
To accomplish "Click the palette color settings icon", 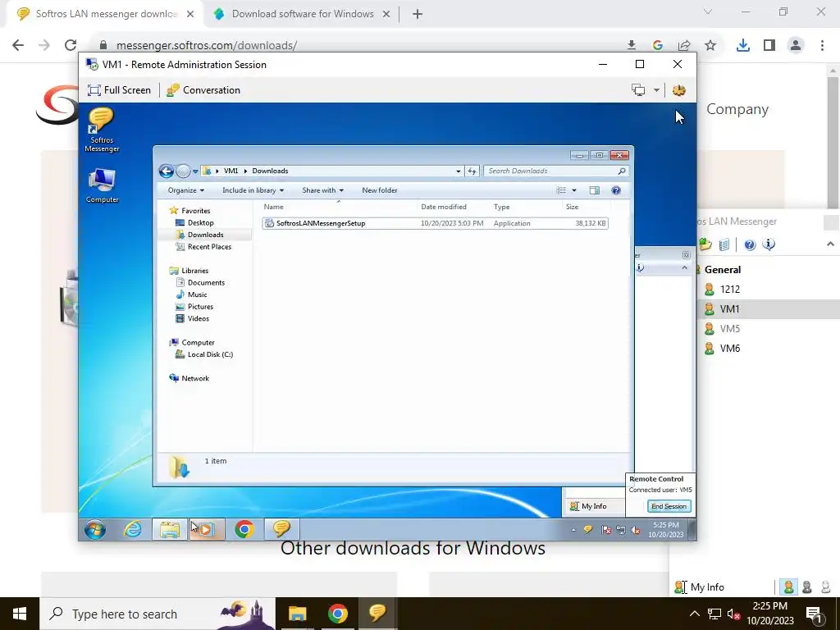I will point(678,90).
